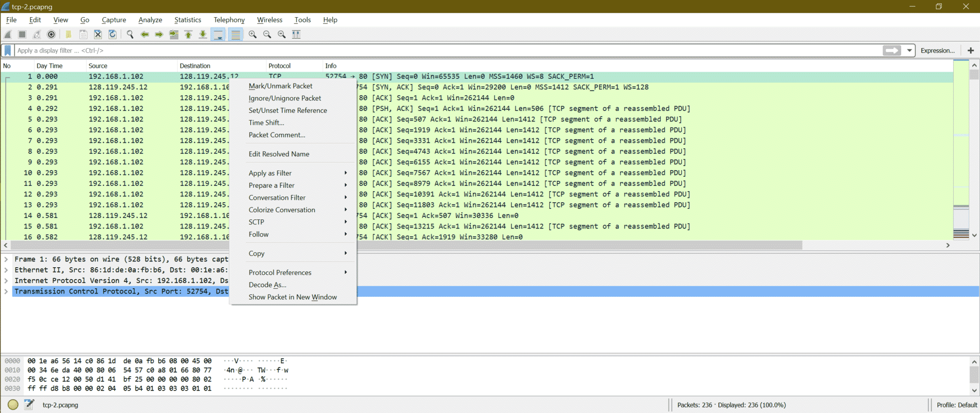Click the packet list horizontal scrollbar
The width and height of the screenshot is (980, 413).
pos(406,245)
